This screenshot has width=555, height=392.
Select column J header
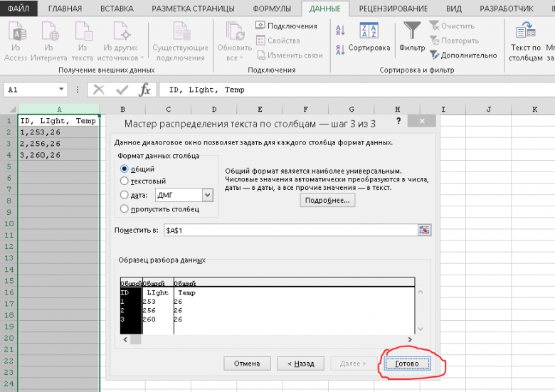coord(488,109)
